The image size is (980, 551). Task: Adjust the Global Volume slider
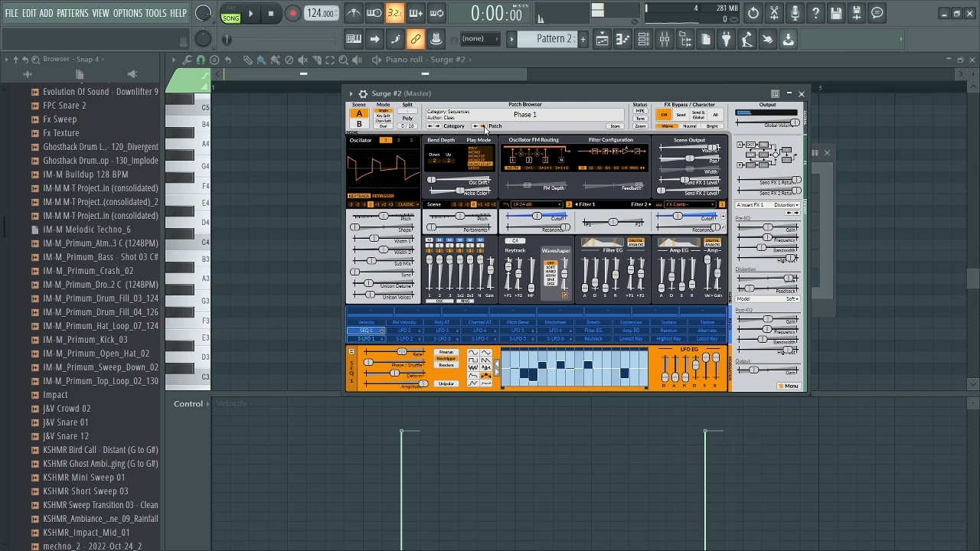tap(768, 124)
